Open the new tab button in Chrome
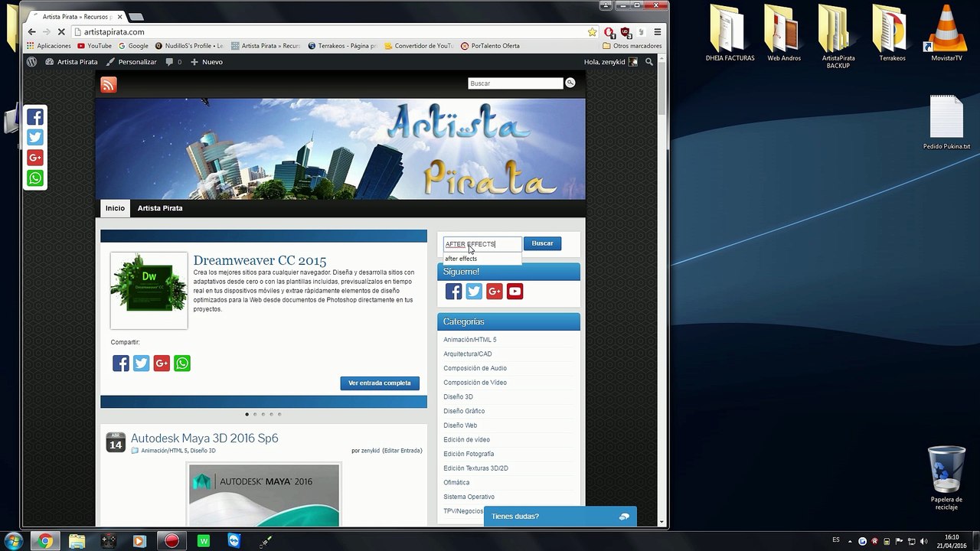Image resolution: width=980 pixels, height=551 pixels. 136,17
